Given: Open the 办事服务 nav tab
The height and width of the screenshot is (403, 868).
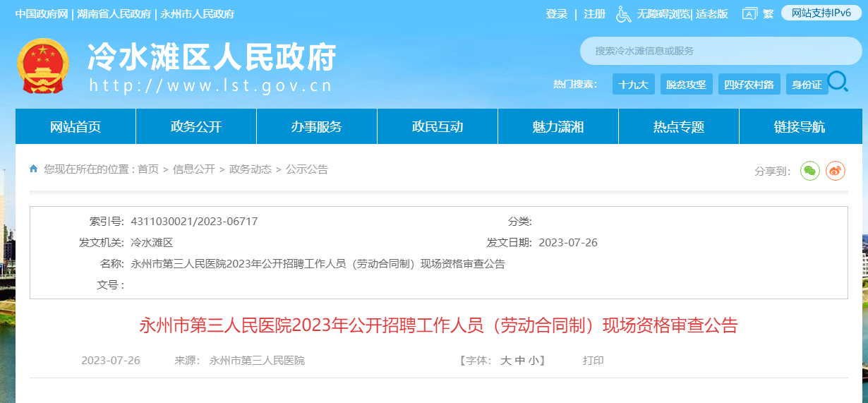Looking at the screenshot, I should (x=317, y=126).
